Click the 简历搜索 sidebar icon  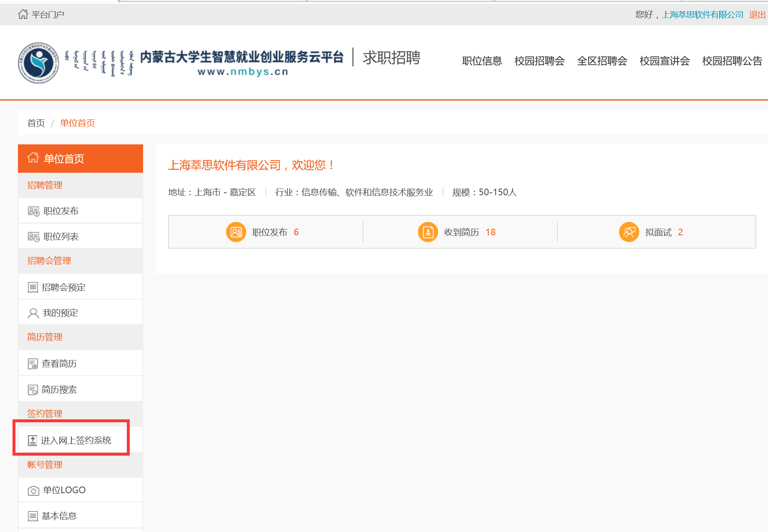[x=33, y=390]
